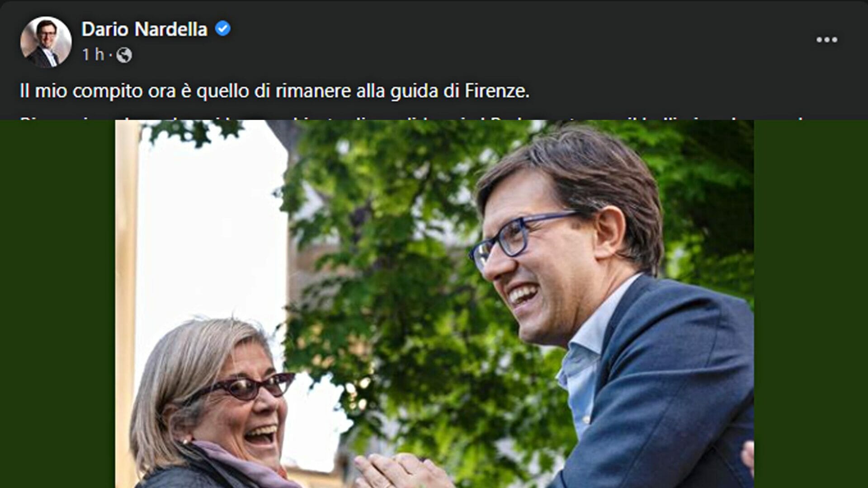Click the word "Firenze" in the post
The width and height of the screenshot is (868, 488).
click(x=497, y=91)
